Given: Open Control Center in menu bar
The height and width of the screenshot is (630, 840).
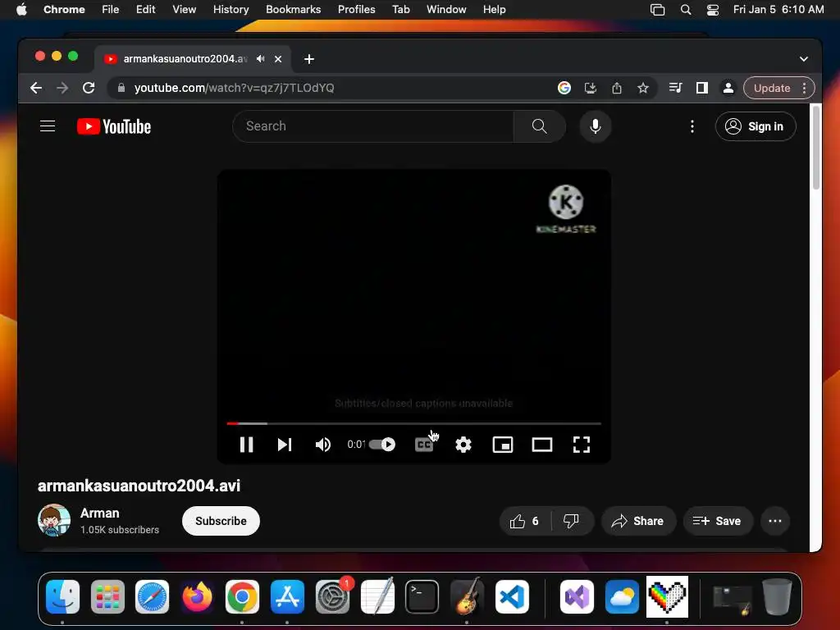Looking at the screenshot, I should 713,10.
